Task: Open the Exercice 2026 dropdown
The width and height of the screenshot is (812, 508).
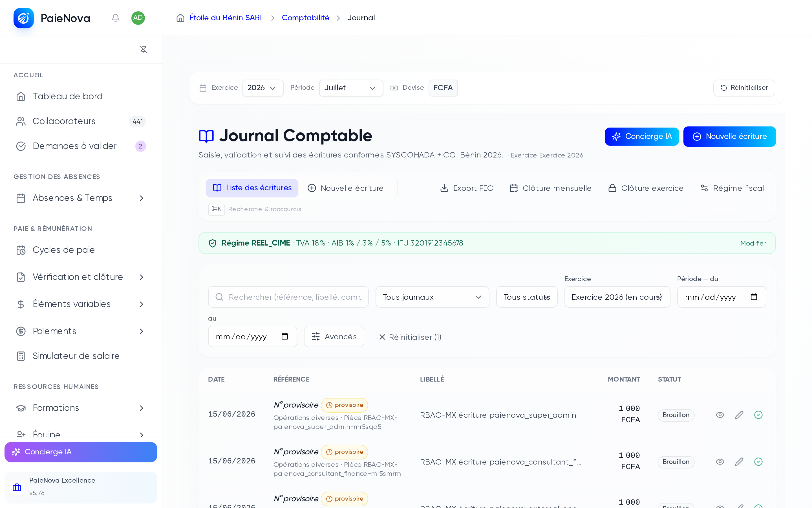Action: click(263, 88)
